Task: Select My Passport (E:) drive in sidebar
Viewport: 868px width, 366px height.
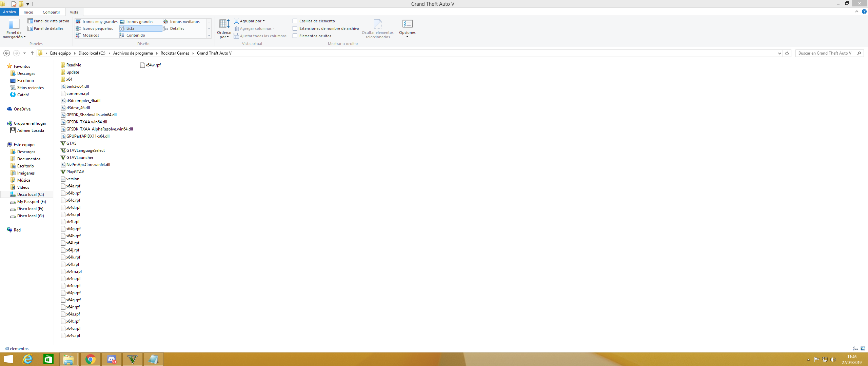Action: click(x=32, y=202)
